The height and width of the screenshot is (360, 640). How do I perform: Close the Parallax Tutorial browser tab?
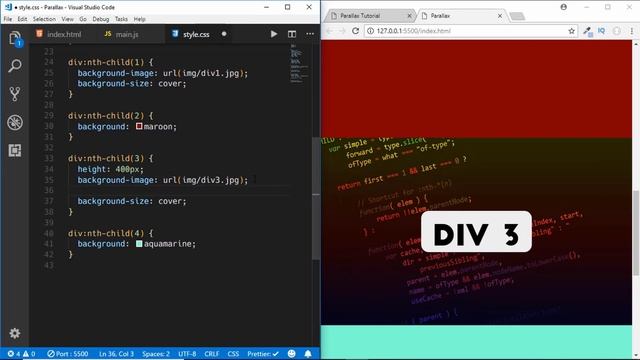(409, 16)
